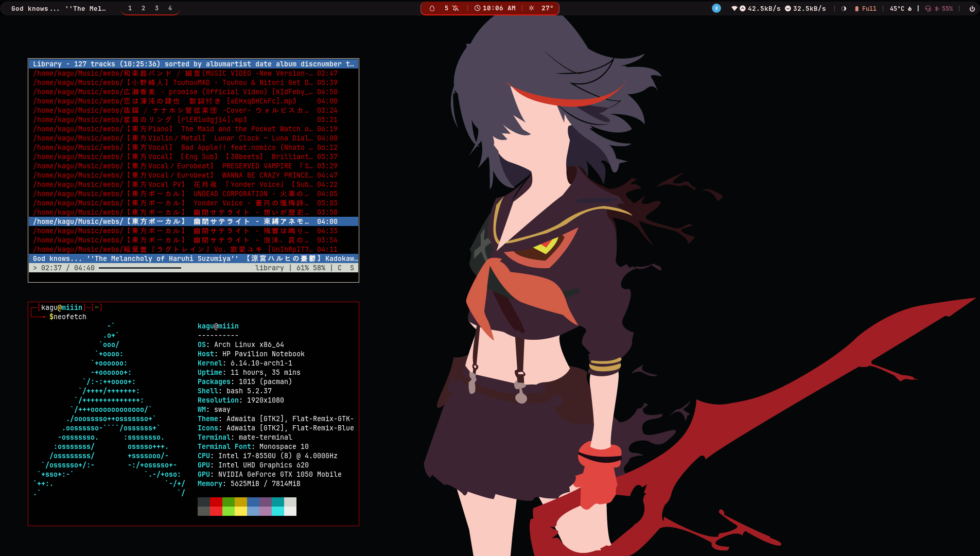The height and width of the screenshot is (556, 980).
Task: Select the '星屑のリング' mp3 track
Action: (194, 119)
